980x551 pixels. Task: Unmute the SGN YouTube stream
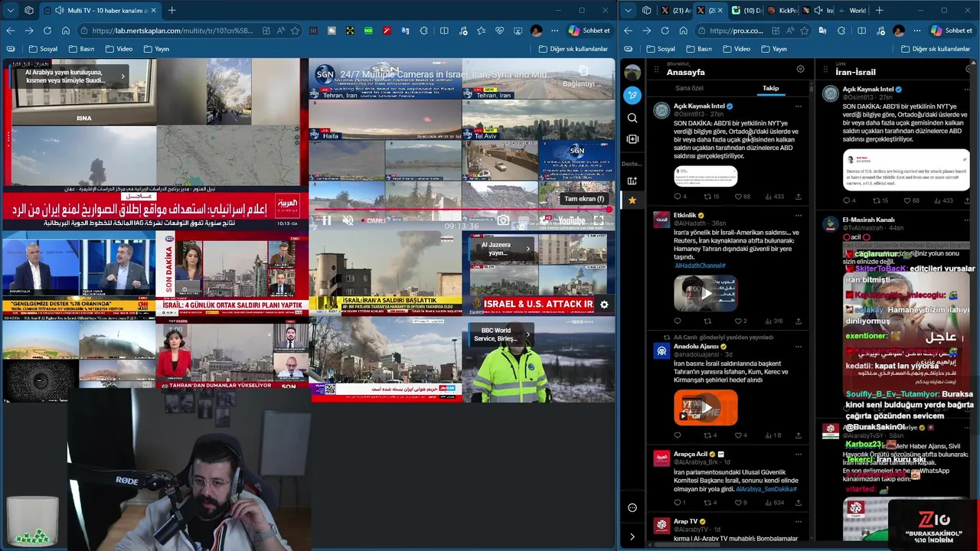(348, 220)
